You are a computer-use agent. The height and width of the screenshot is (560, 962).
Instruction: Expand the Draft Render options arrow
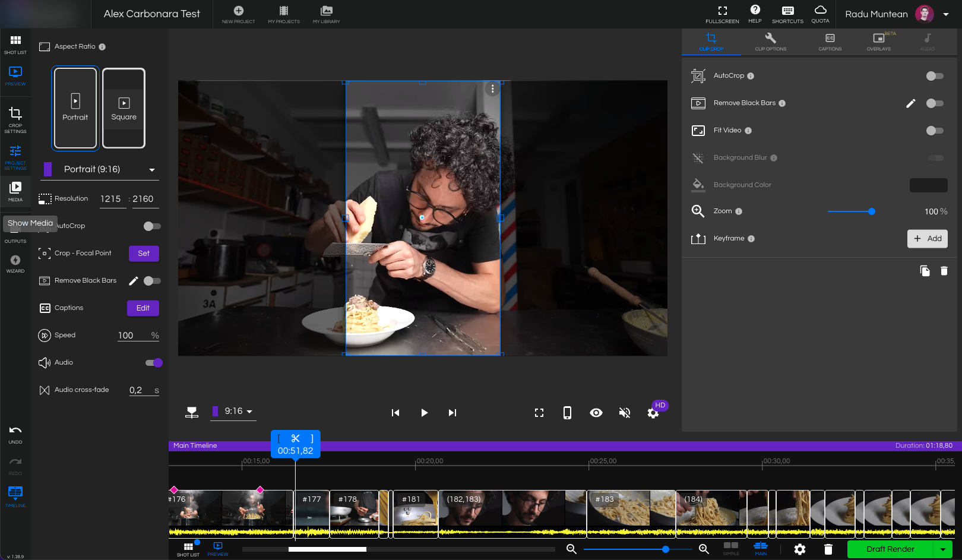943,549
